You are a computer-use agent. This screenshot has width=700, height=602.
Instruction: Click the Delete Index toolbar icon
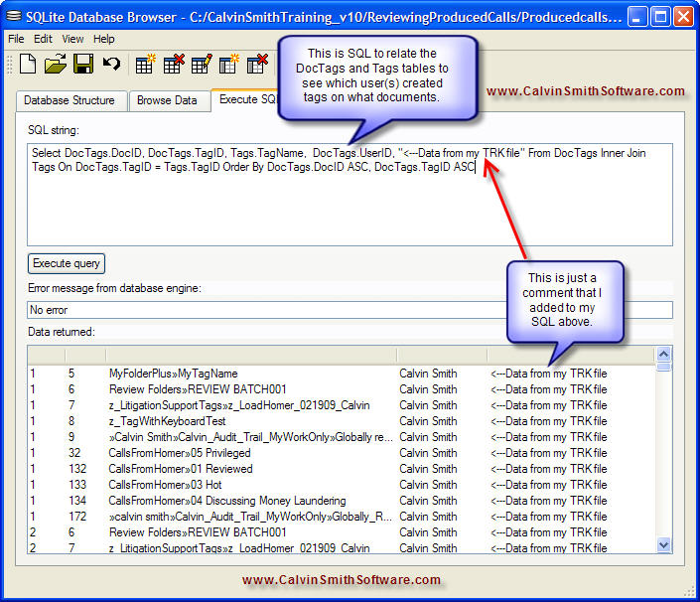[x=256, y=66]
